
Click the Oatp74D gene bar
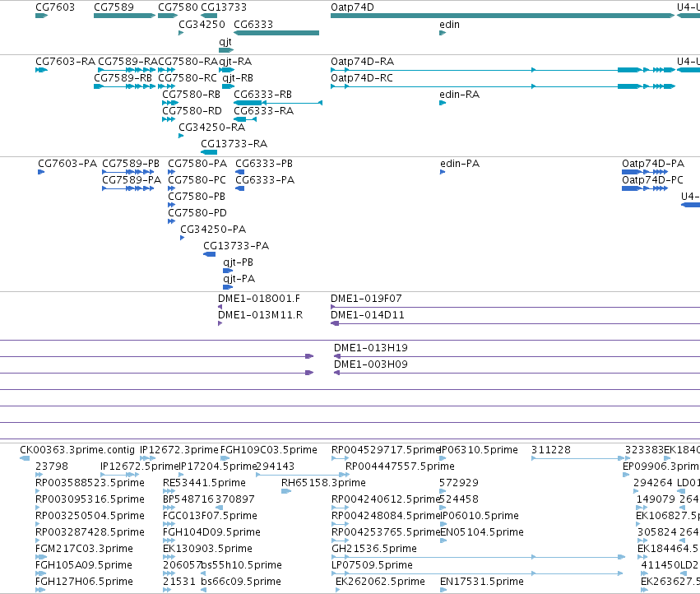tap(503, 16)
